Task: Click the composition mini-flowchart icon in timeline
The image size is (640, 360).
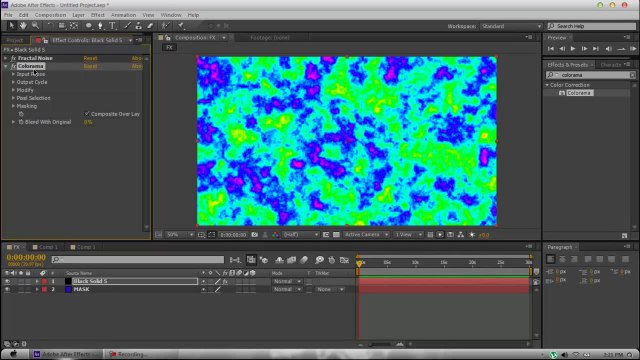Action: pos(235,260)
